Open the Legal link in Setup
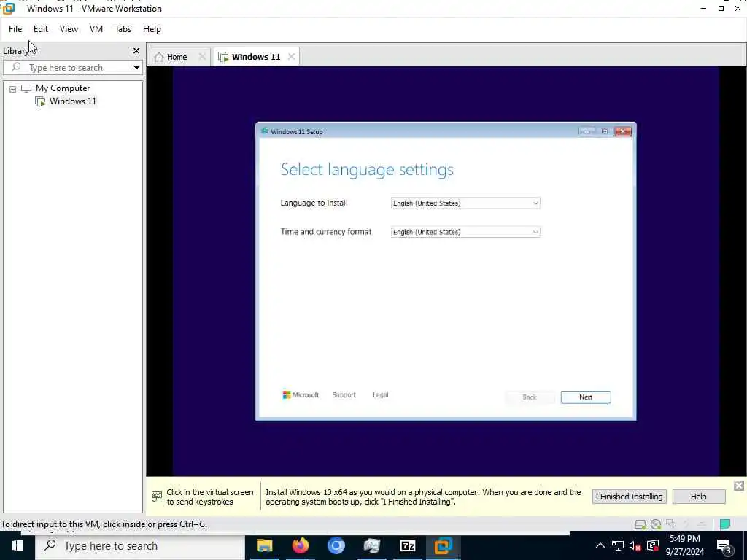Screen dimensions: 747x560 click(x=381, y=394)
